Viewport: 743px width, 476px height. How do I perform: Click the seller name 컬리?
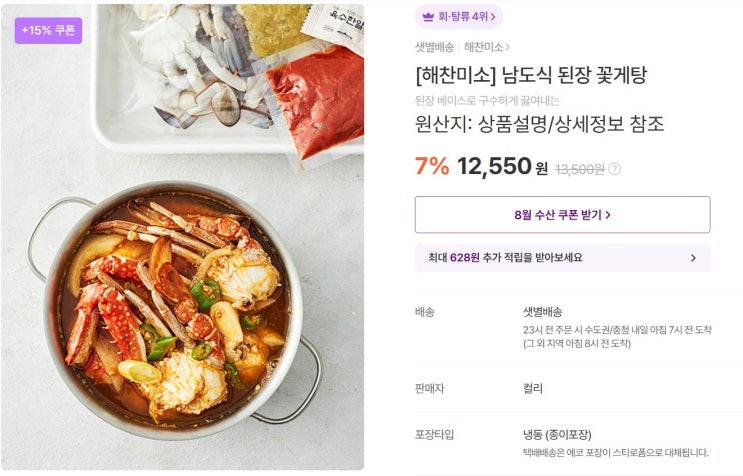click(533, 388)
